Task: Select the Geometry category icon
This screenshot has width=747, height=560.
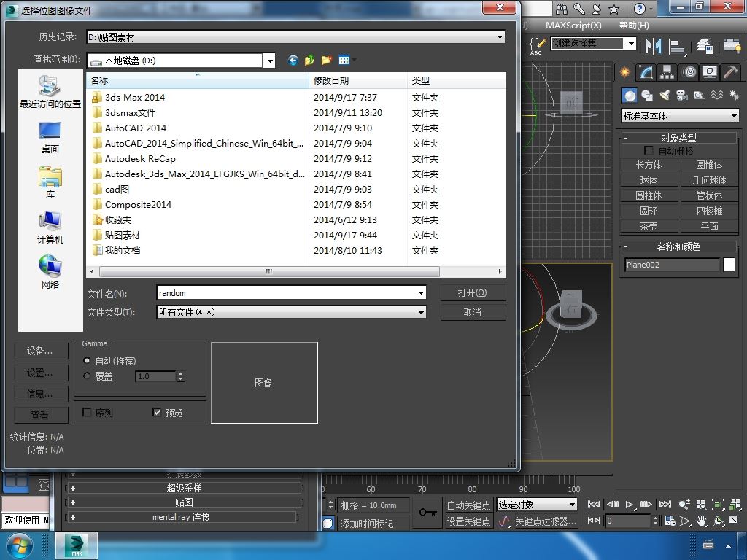Action: (630, 96)
